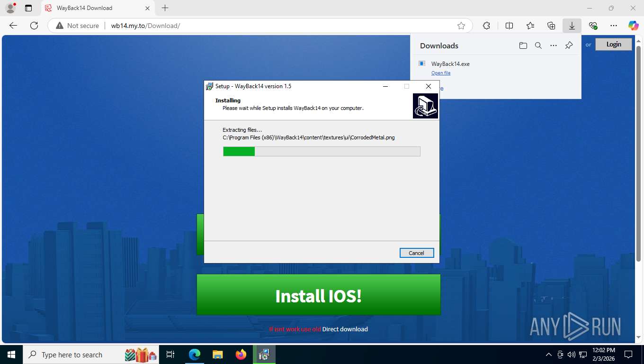Add this page to favorites star
The image size is (644, 364).
[x=461, y=26]
